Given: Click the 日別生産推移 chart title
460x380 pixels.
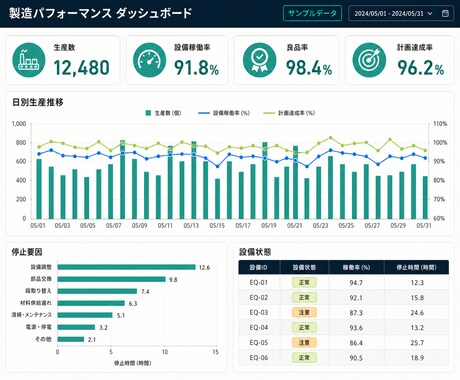Looking at the screenshot, I should [38, 102].
